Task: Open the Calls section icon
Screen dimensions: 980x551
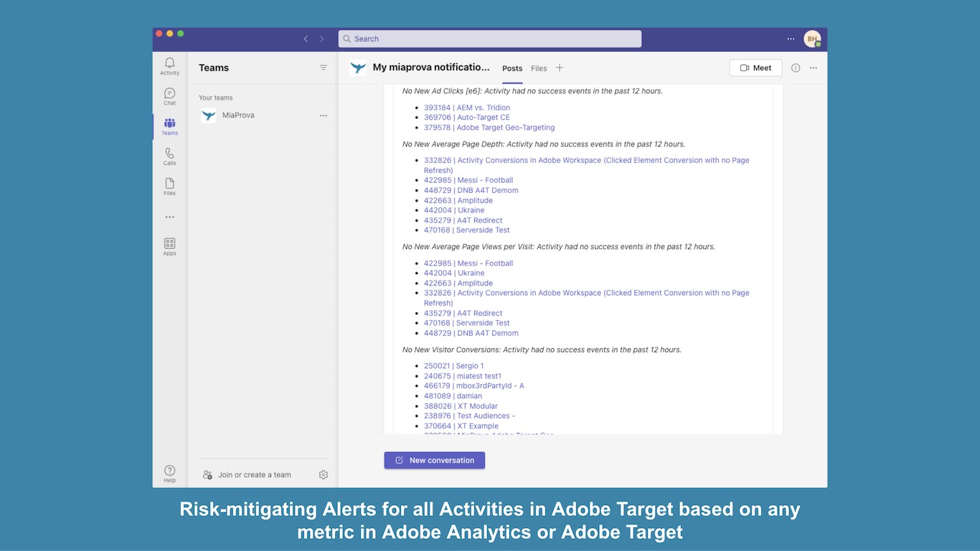Action: pos(169,156)
